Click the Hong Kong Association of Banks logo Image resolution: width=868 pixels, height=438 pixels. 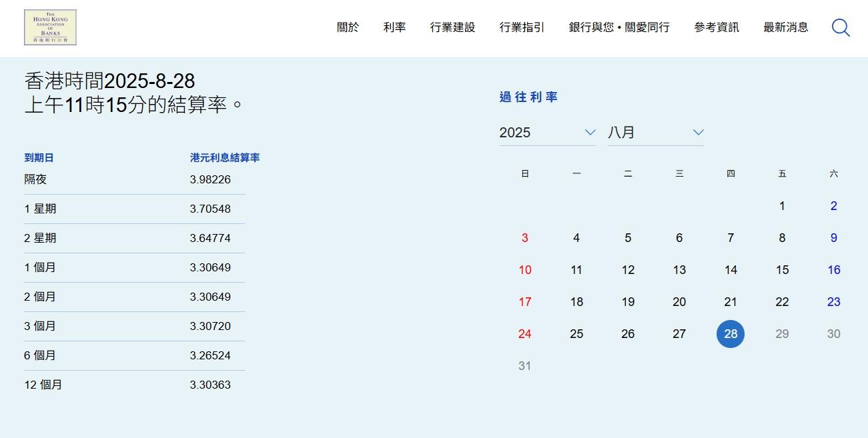[50, 27]
